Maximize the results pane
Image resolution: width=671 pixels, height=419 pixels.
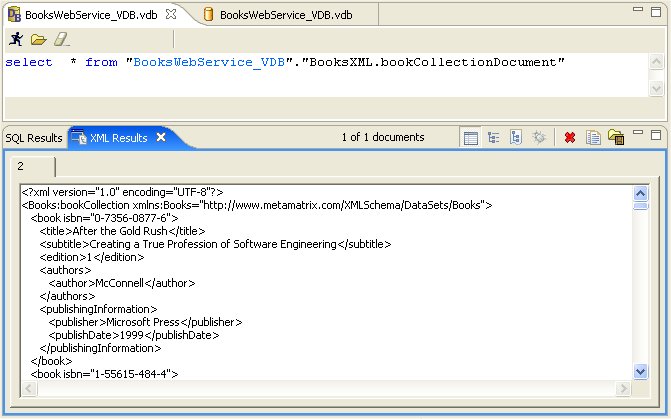click(x=656, y=135)
